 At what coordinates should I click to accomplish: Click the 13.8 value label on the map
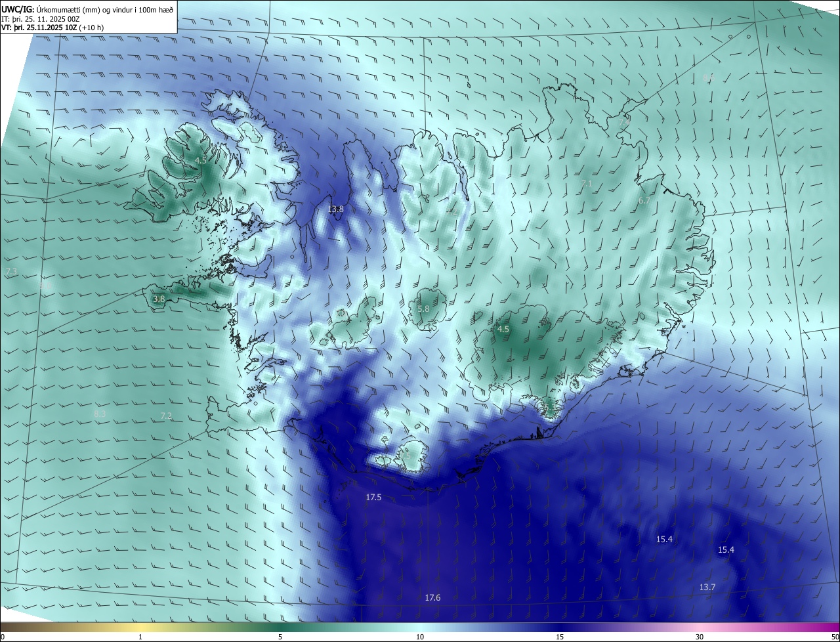click(x=335, y=209)
